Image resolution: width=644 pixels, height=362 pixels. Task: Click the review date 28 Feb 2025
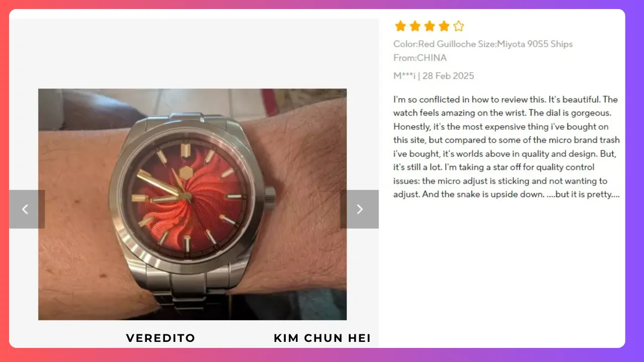[x=448, y=76]
